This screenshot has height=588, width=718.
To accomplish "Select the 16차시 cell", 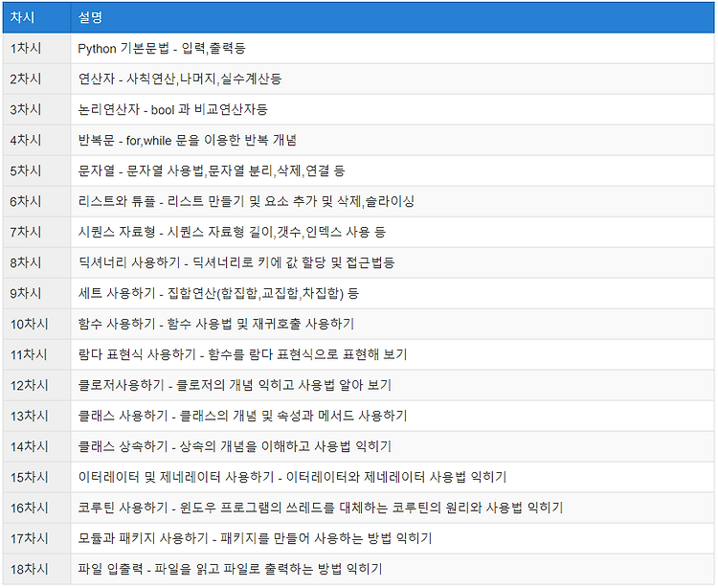I will 36,509.
